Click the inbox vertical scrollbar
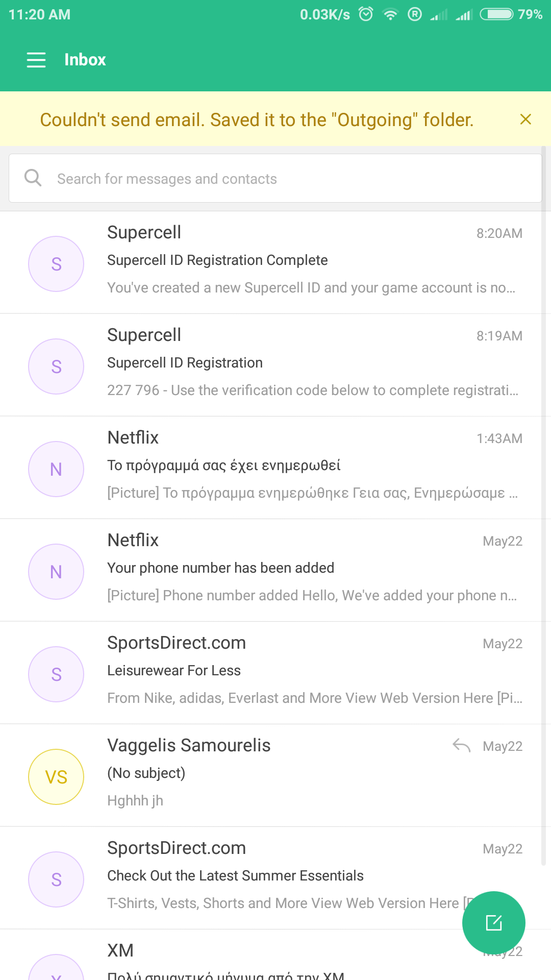 pyautogui.click(x=544, y=510)
